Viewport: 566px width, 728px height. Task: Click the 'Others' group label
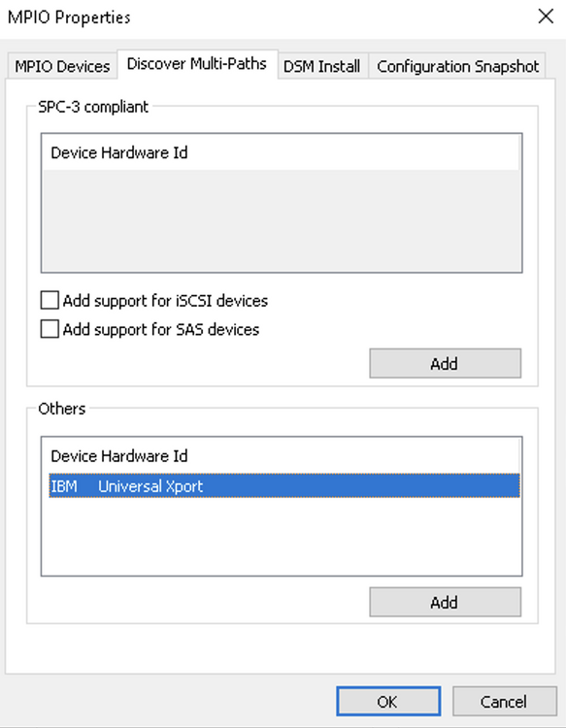click(62, 409)
